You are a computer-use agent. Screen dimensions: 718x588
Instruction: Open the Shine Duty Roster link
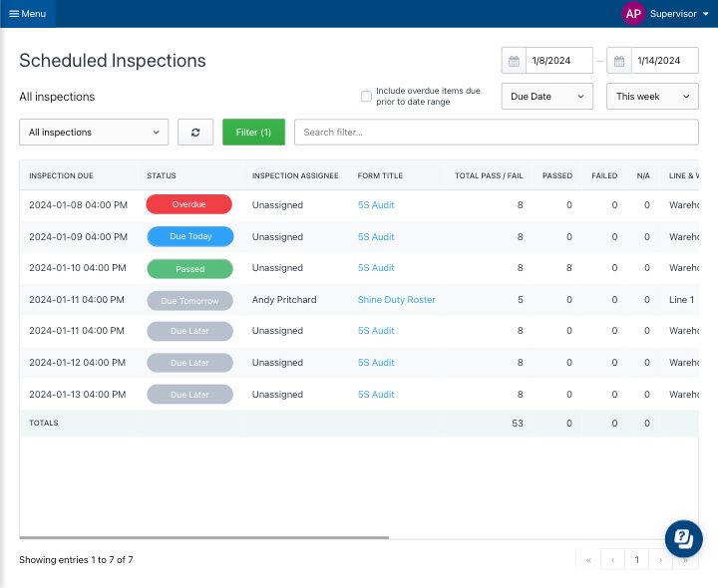pos(397,300)
